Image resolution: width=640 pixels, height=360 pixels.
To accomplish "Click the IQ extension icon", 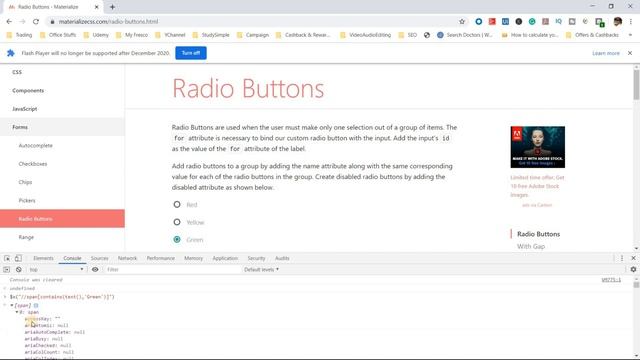I will 558,22.
